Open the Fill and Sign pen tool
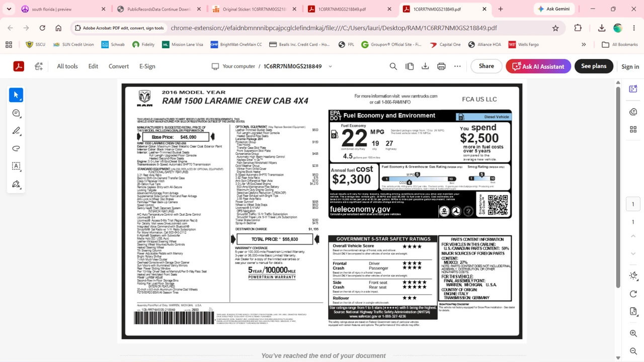Image resolution: width=644 pixels, height=362 pixels. pos(16,184)
